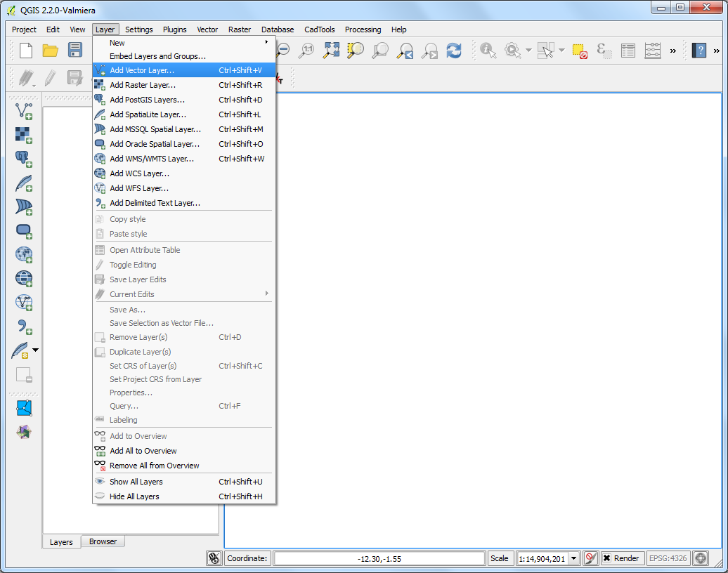Viewport: 728px width, 573px height.
Task: Expand more toolbar items chevron
Action: [x=672, y=51]
